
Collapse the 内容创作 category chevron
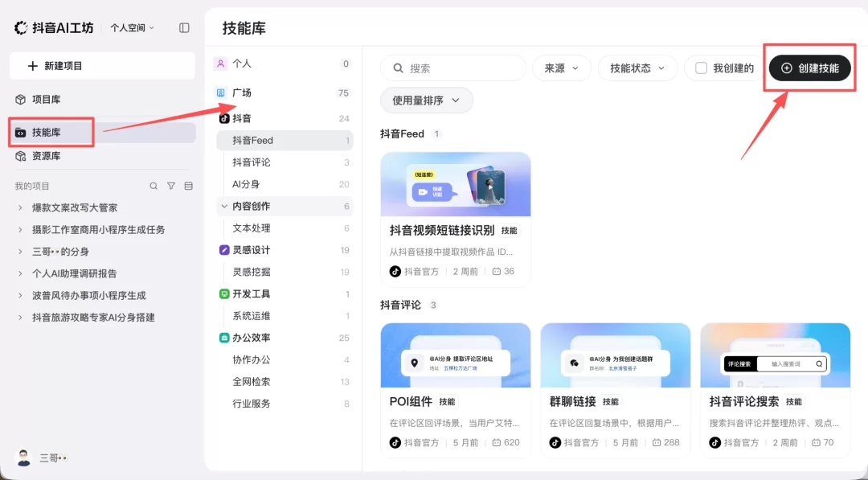coord(224,206)
